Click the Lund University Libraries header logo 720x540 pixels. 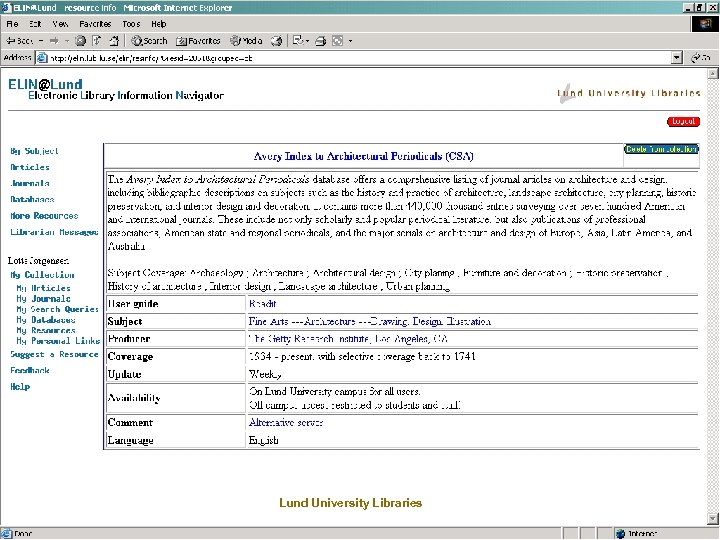(628, 93)
